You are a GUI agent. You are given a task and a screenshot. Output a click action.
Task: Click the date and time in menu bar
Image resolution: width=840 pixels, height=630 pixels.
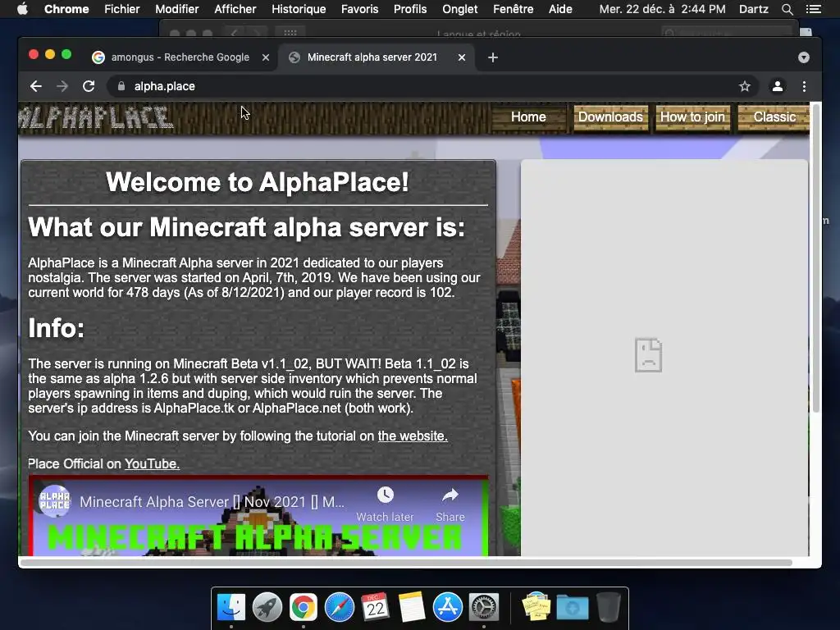(x=662, y=9)
